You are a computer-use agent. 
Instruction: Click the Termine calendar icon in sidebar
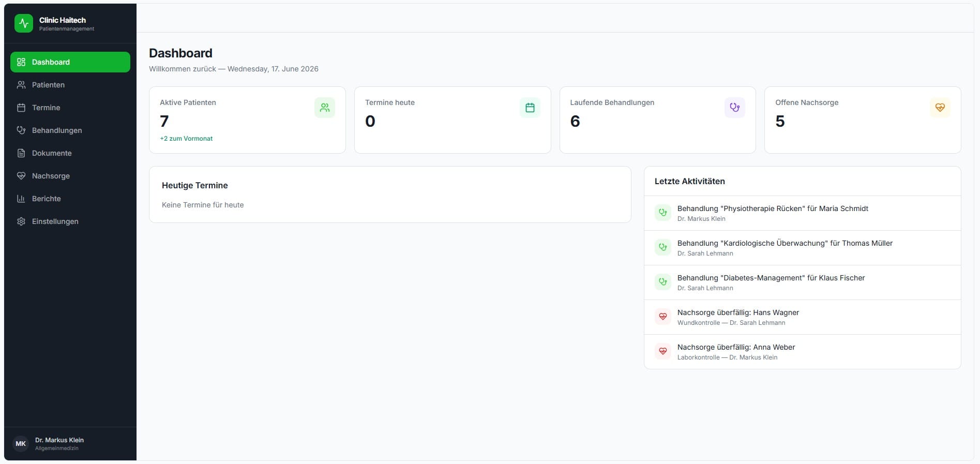coord(21,108)
